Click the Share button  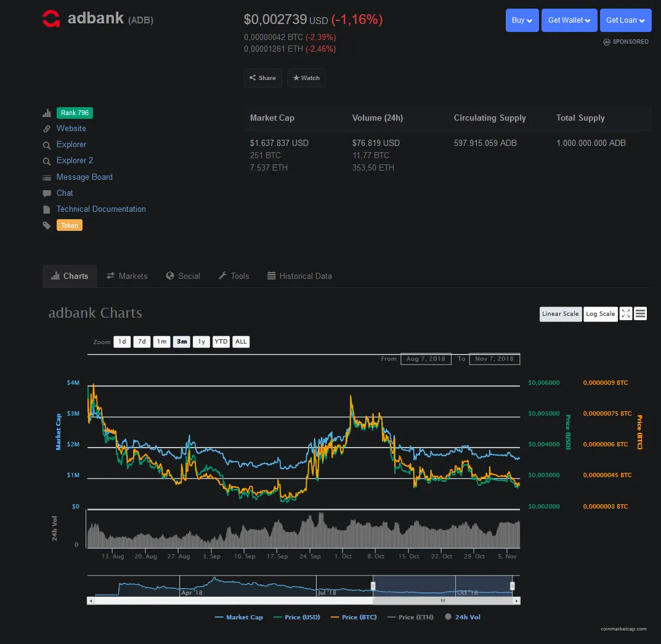pyautogui.click(x=262, y=78)
